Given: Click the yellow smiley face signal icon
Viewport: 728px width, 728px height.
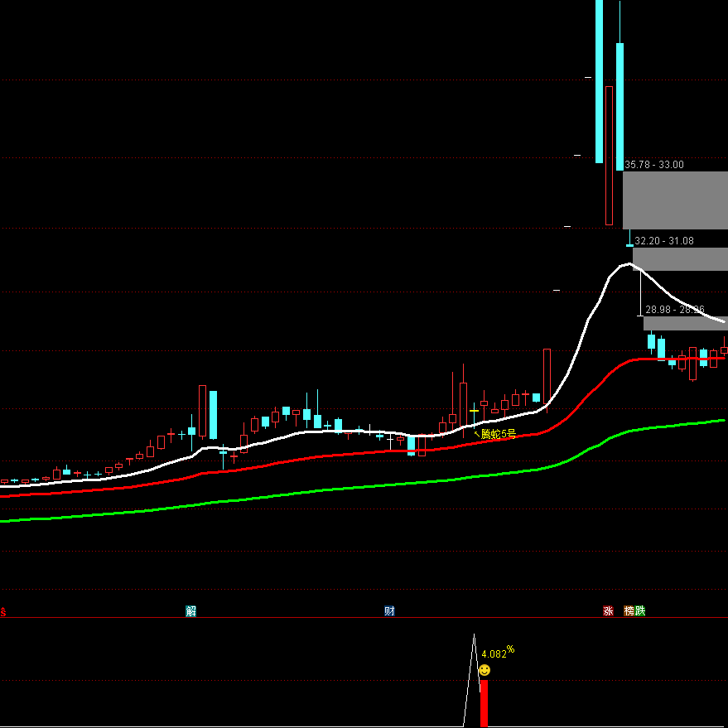Looking at the screenshot, I should (x=485, y=670).
